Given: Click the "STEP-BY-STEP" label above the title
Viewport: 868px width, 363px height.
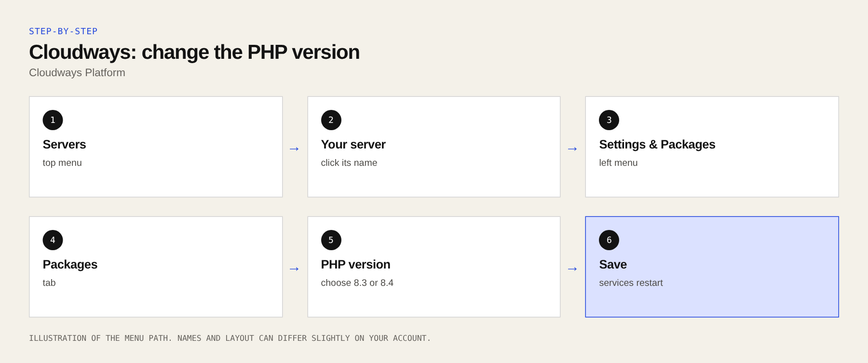Looking at the screenshot, I should (x=63, y=31).
